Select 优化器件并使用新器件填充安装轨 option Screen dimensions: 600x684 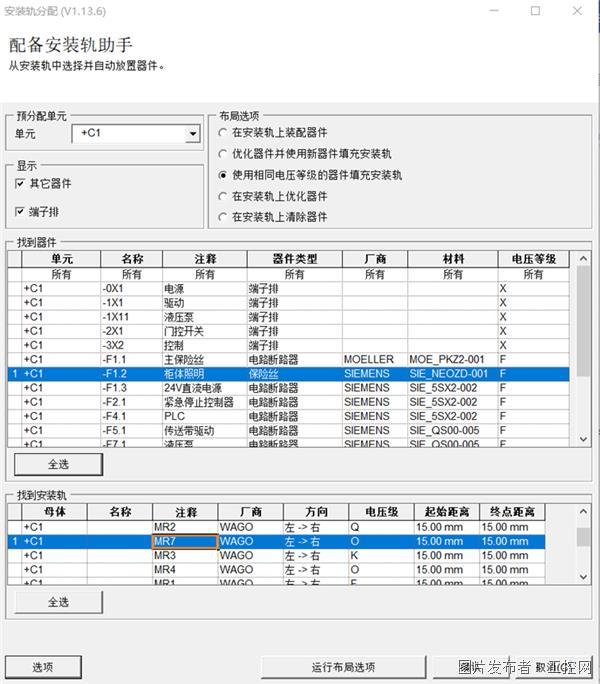(223, 154)
